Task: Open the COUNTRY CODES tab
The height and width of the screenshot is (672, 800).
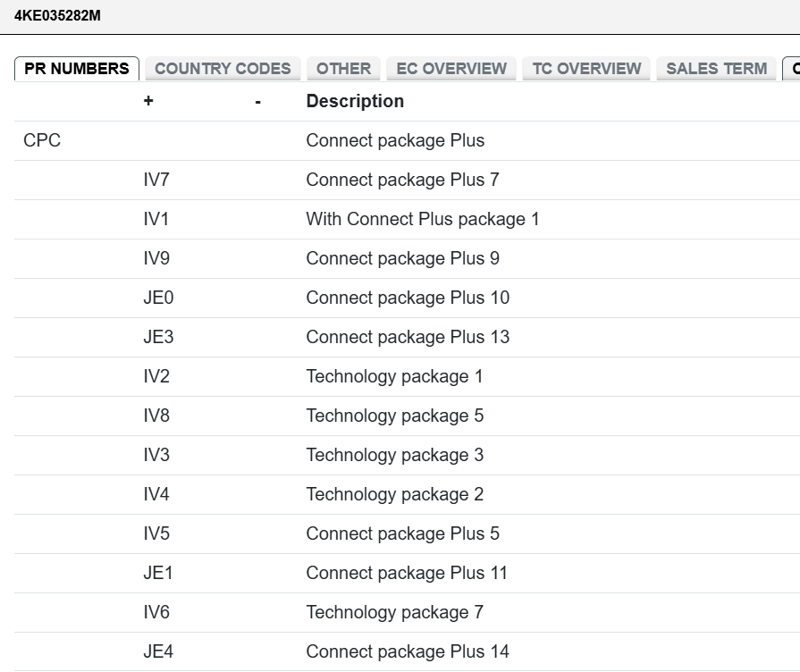Action: point(223,69)
